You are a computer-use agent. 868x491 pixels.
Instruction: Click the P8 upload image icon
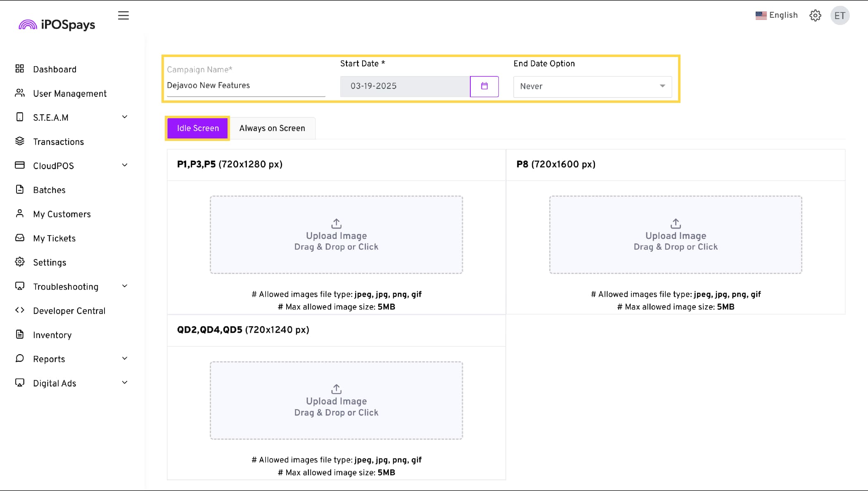676,224
